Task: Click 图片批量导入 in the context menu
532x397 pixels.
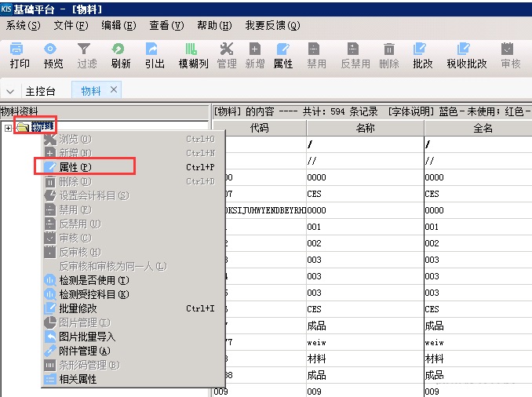Action: click(x=87, y=337)
